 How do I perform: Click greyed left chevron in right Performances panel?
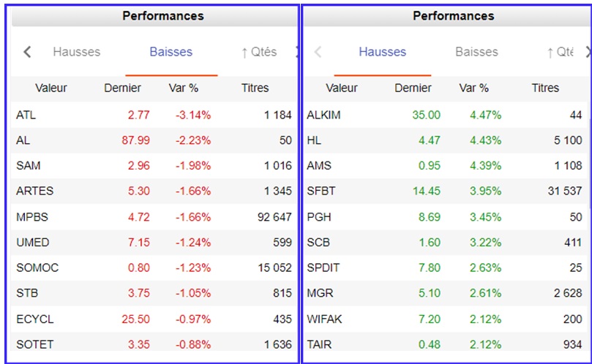pyautogui.click(x=318, y=52)
